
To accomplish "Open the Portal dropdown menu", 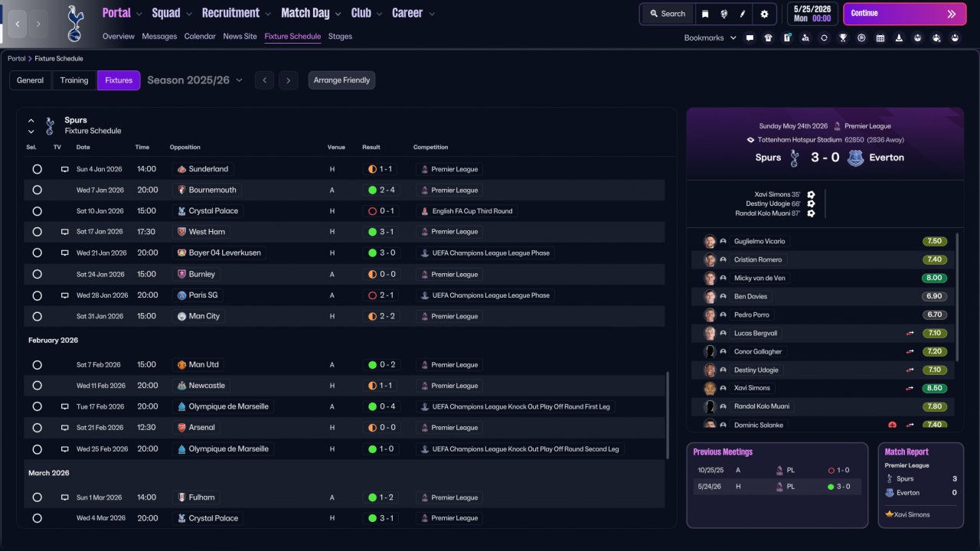I will tap(122, 13).
